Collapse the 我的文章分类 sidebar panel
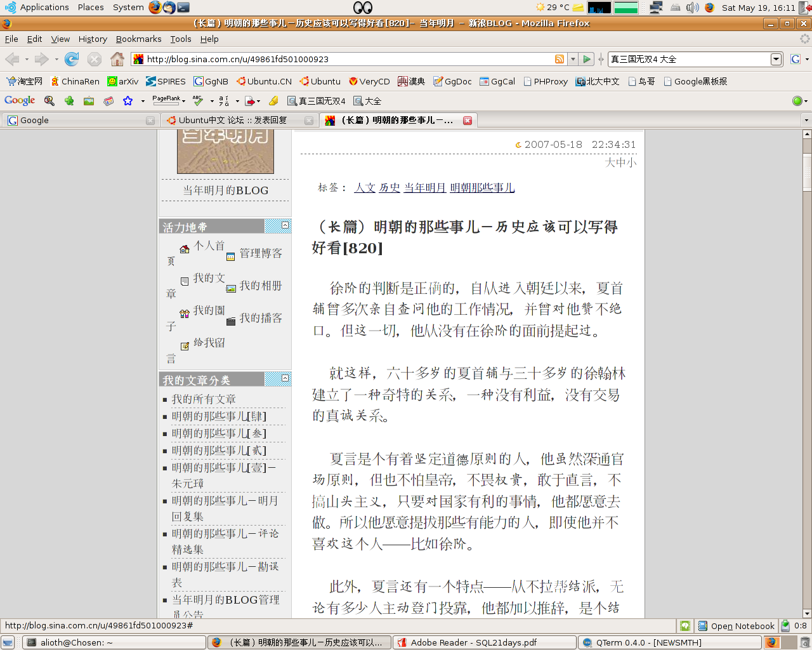812x650 pixels. (285, 378)
